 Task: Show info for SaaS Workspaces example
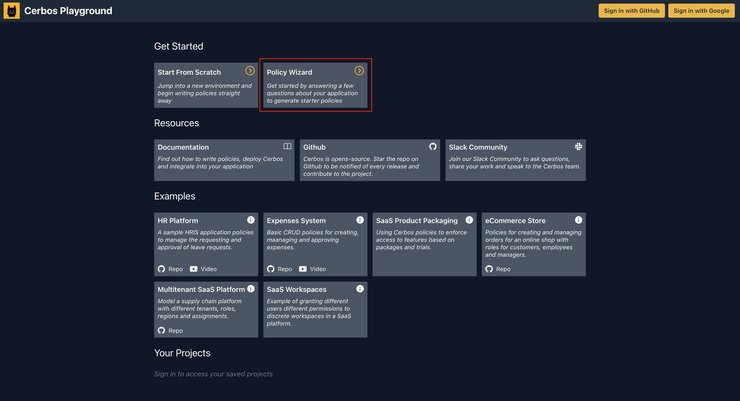pyautogui.click(x=360, y=289)
